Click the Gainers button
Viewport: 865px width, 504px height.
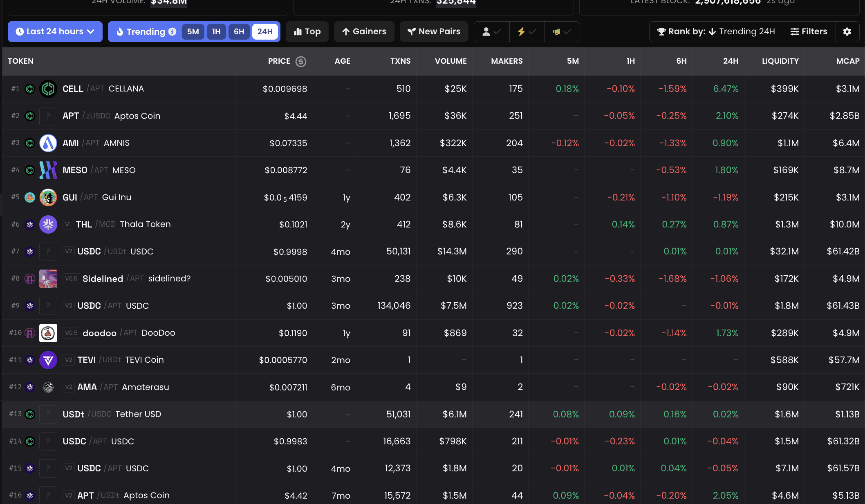364,31
